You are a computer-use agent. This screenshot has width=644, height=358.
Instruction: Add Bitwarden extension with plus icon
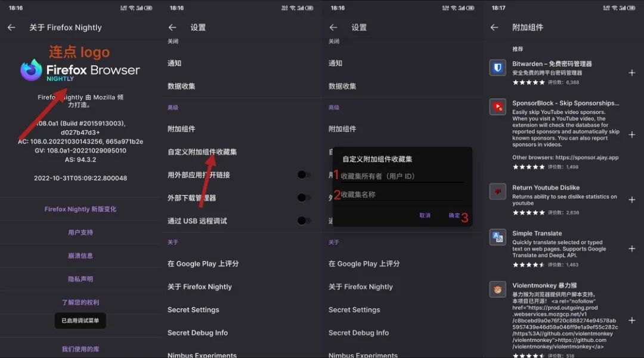631,73
